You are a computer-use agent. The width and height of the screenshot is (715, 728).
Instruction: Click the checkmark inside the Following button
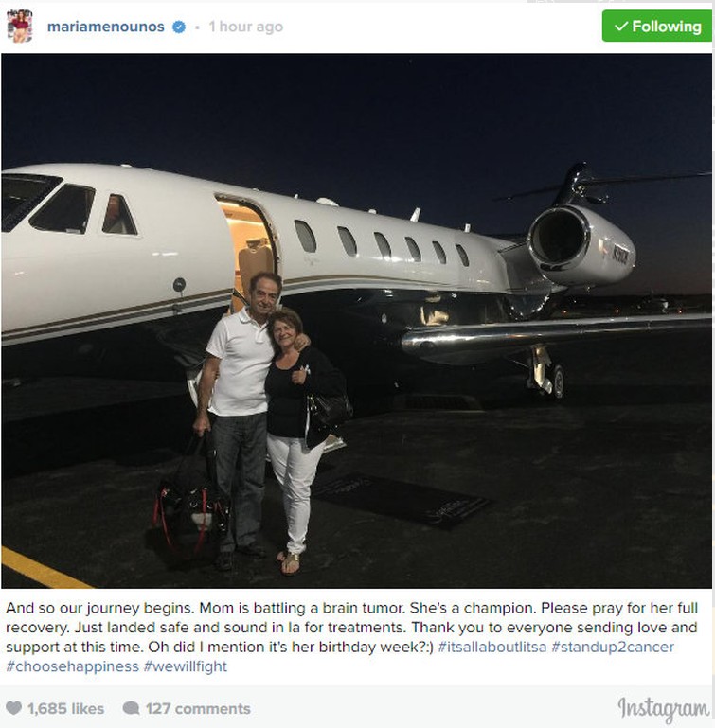(x=620, y=27)
